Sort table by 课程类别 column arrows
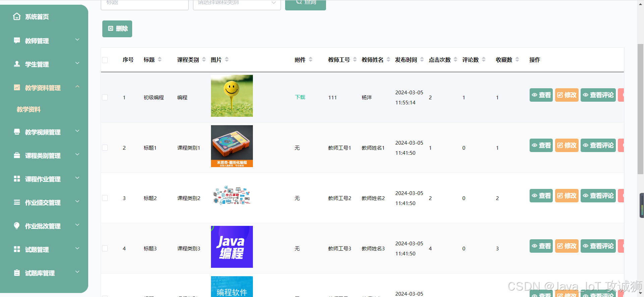 coord(204,59)
